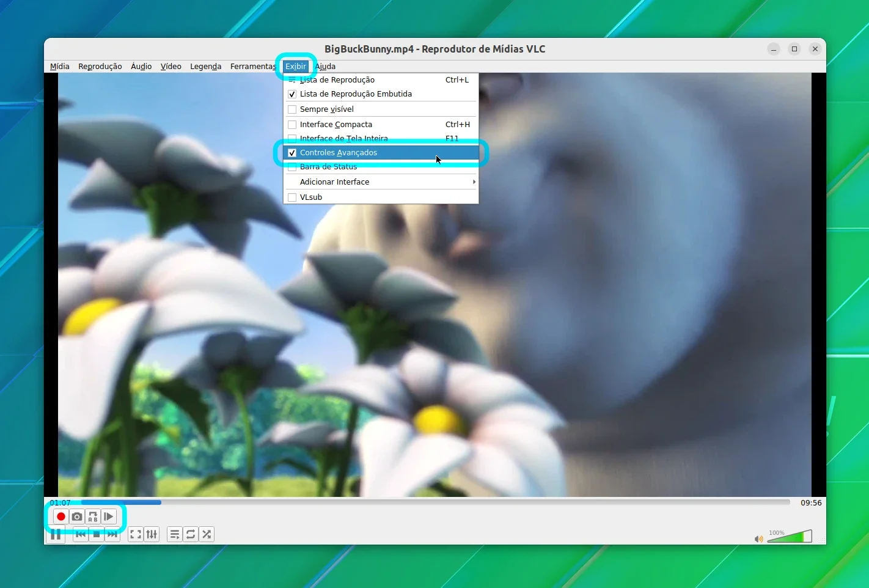This screenshot has height=588, width=869.
Task: Enable shuffle random playback
Action: coord(207,534)
